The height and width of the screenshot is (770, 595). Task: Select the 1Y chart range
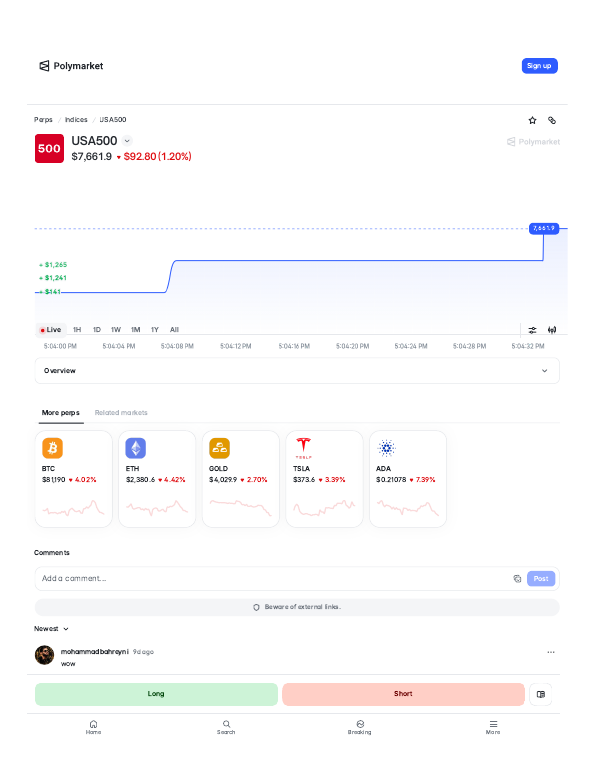point(155,330)
